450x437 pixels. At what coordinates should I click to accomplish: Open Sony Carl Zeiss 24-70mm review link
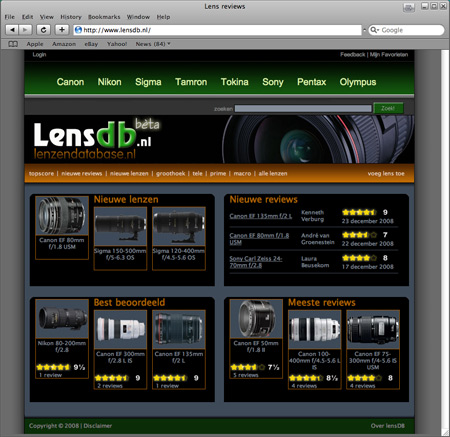pos(256,262)
